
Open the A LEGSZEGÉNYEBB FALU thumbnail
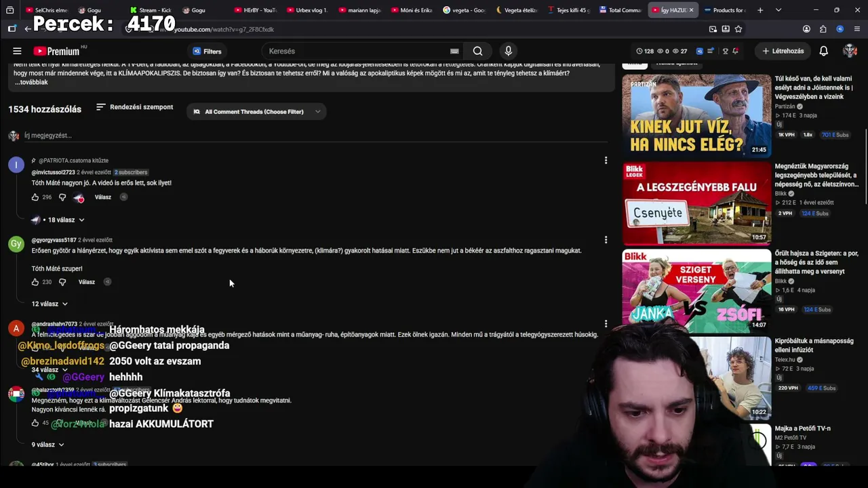coord(696,203)
